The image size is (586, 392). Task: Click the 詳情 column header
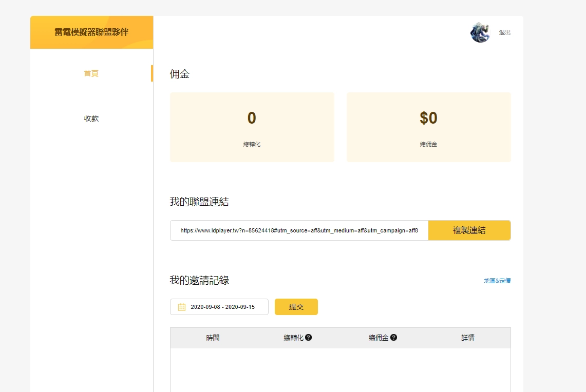coord(467,337)
